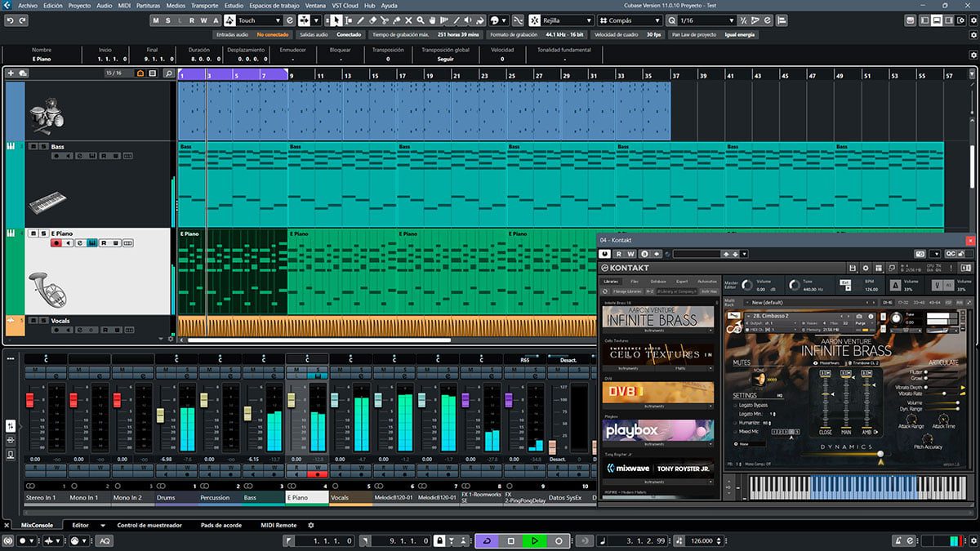
Task: Click Kontakt snapshot camera icon
Action: tap(859, 317)
